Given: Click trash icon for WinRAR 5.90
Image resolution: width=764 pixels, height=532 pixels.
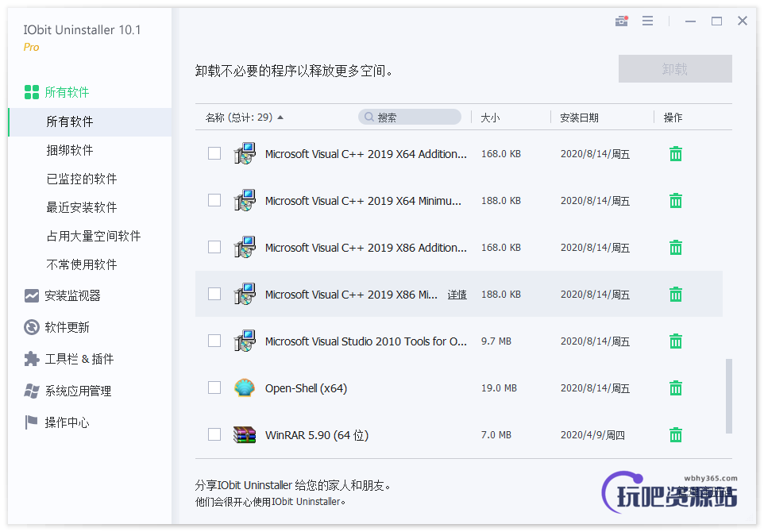Looking at the screenshot, I should click(676, 434).
